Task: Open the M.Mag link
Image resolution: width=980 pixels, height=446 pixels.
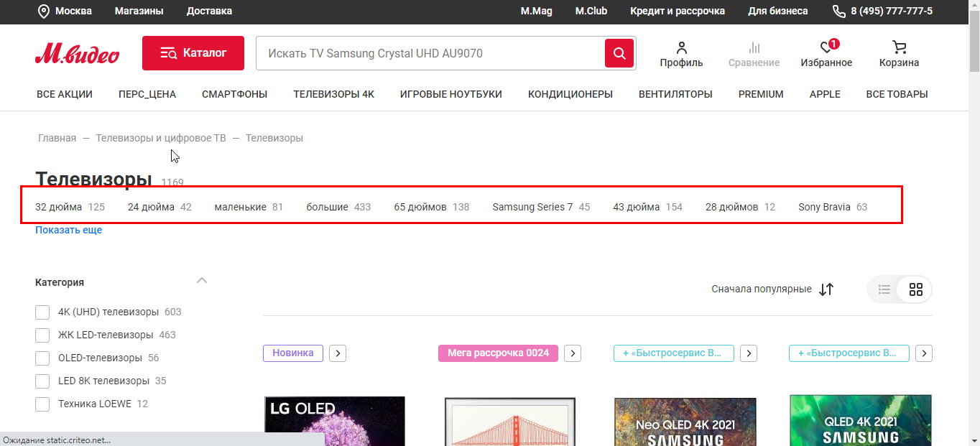Action: tap(537, 11)
